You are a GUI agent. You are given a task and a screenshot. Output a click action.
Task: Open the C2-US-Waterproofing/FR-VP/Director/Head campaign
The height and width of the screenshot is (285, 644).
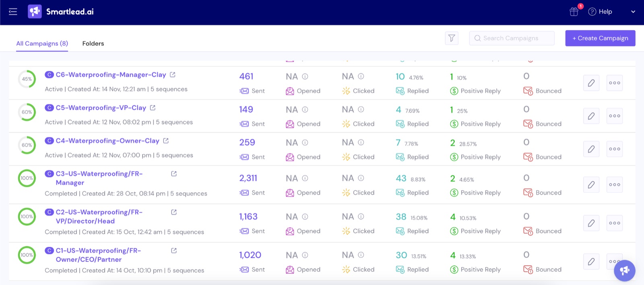(99, 217)
